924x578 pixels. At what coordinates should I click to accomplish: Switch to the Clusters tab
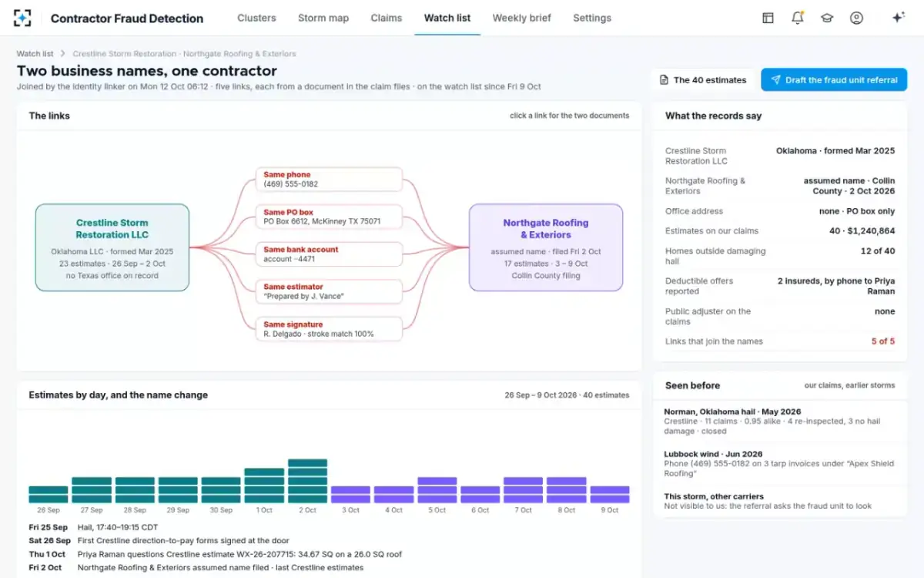(256, 18)
